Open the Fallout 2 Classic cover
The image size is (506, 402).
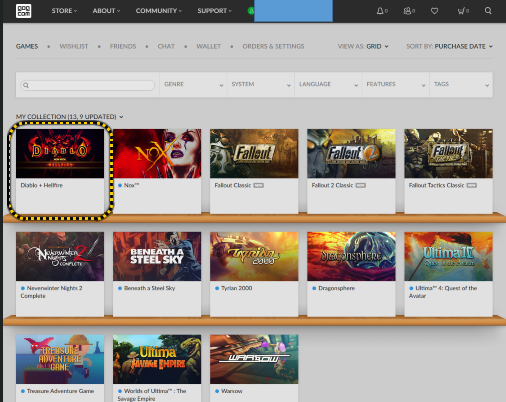point(351,153)
